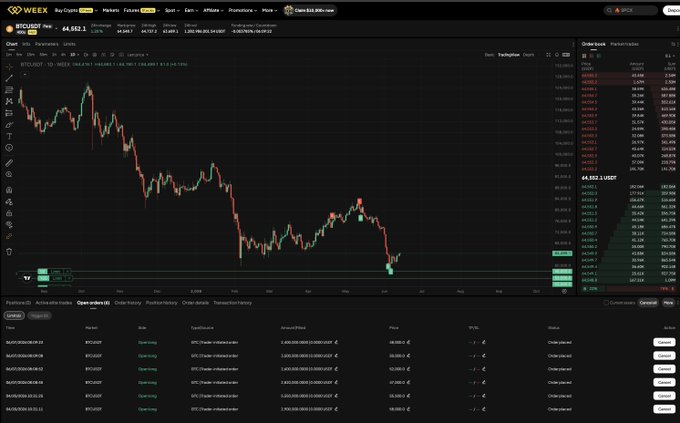680x423 pixels.
Task: Open the Last price dropdown
Action: coord(137,55)
